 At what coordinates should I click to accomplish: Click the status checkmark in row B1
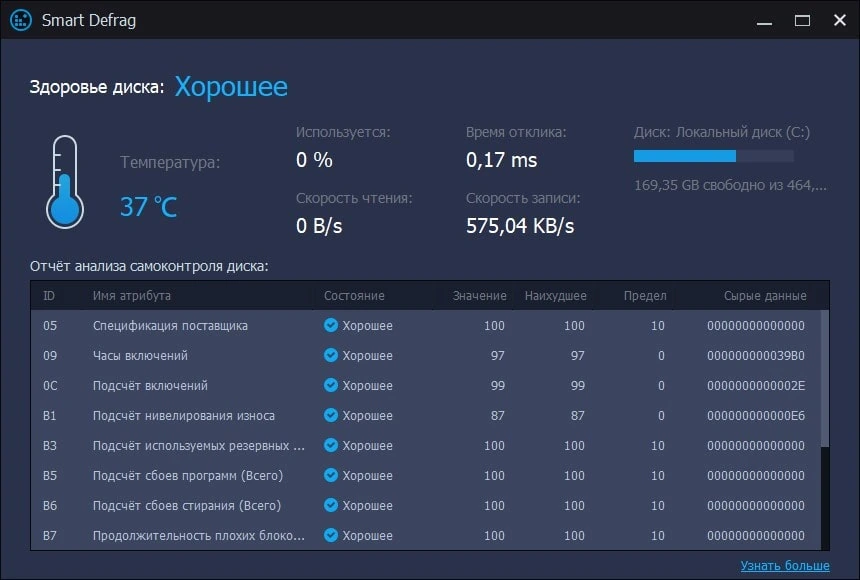331,415
